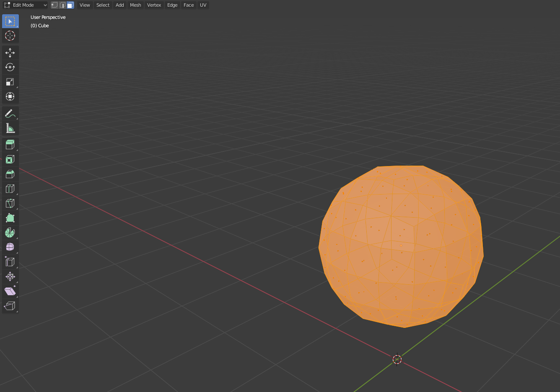Select the Rotate tool
This screenshot has height=392, width=560.
(x=10, y=67)
